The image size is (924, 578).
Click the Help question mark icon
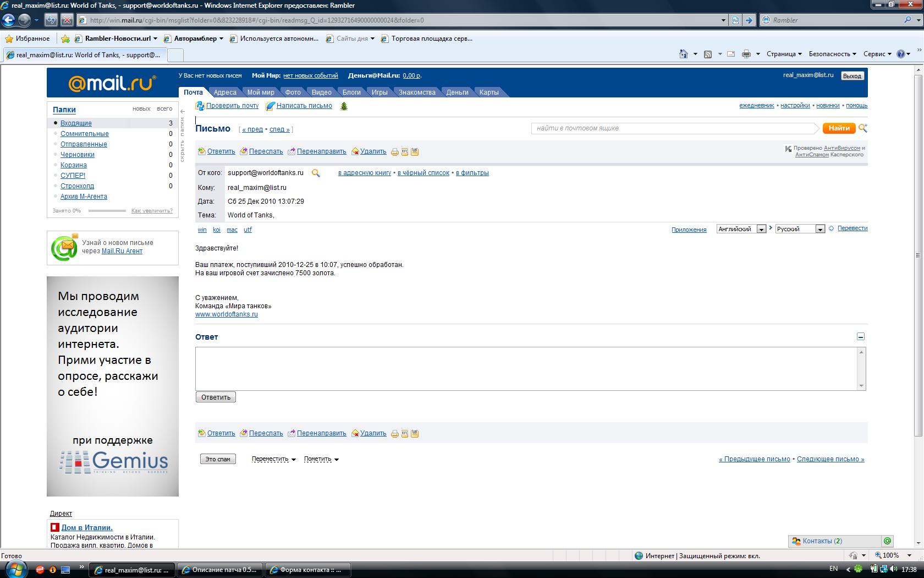click(x=901, y=54)
